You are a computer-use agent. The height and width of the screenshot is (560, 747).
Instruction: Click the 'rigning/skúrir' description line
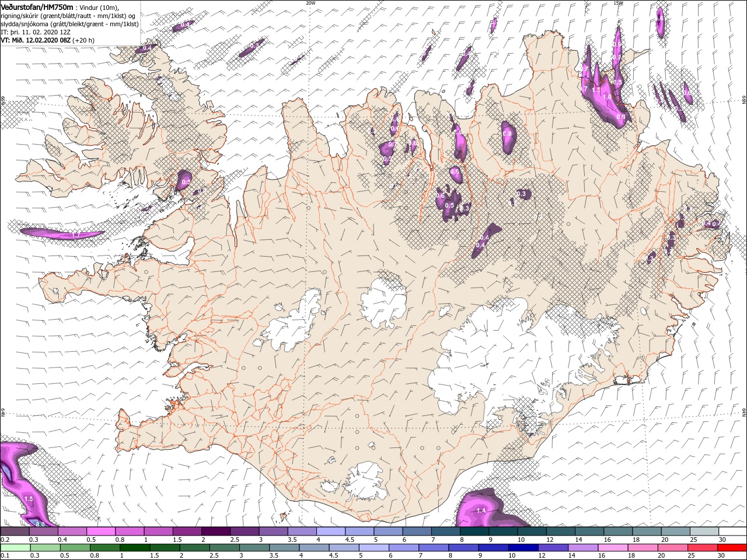click(x=69, y=16)
